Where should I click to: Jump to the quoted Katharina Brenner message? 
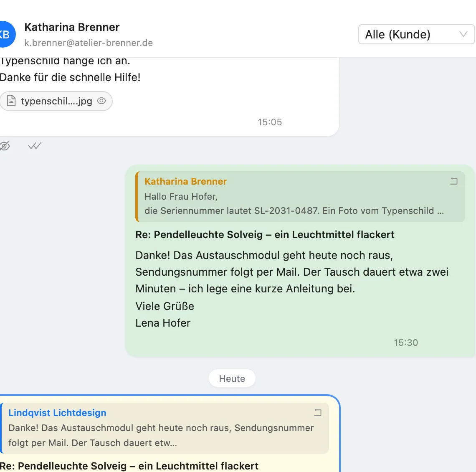(x=300, y=196)
